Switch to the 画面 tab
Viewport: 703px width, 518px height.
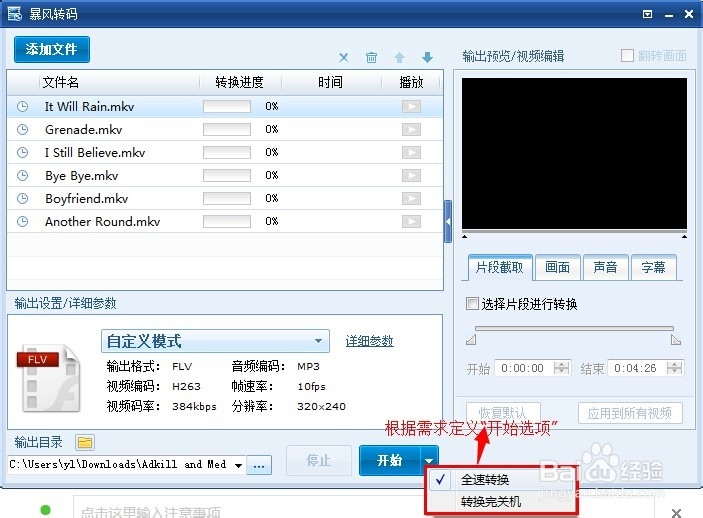click(x=557, y=267)
